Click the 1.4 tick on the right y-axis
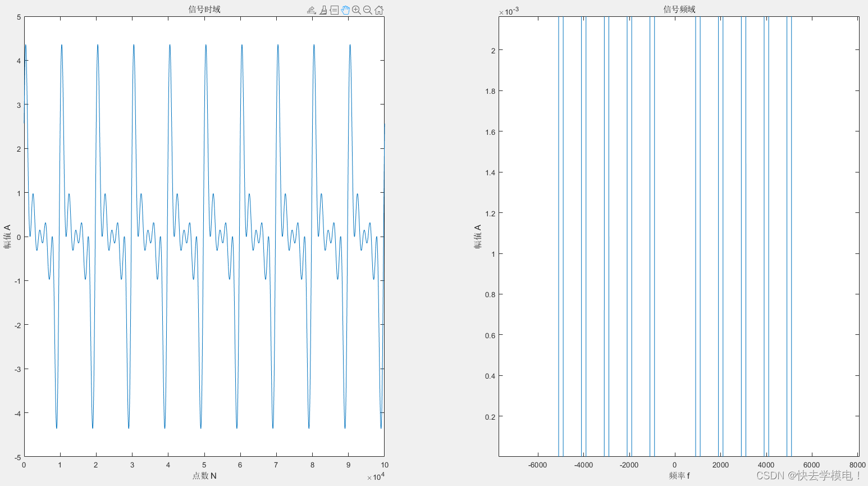Viewport: 868px width, 486px height. [490, 172]
